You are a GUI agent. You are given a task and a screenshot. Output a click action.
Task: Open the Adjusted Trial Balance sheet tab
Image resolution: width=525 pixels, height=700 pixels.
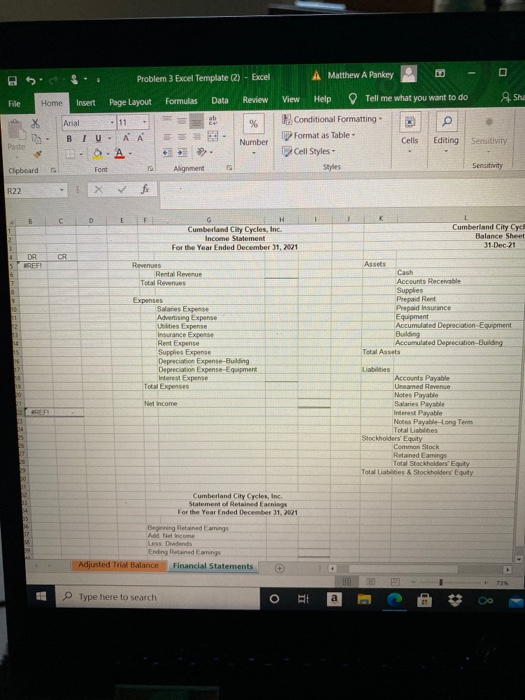click(x=118, y=565)
